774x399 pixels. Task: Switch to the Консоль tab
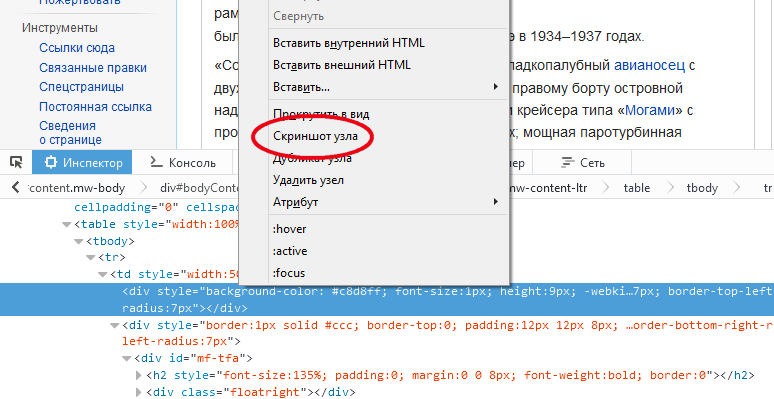point(183,162)
